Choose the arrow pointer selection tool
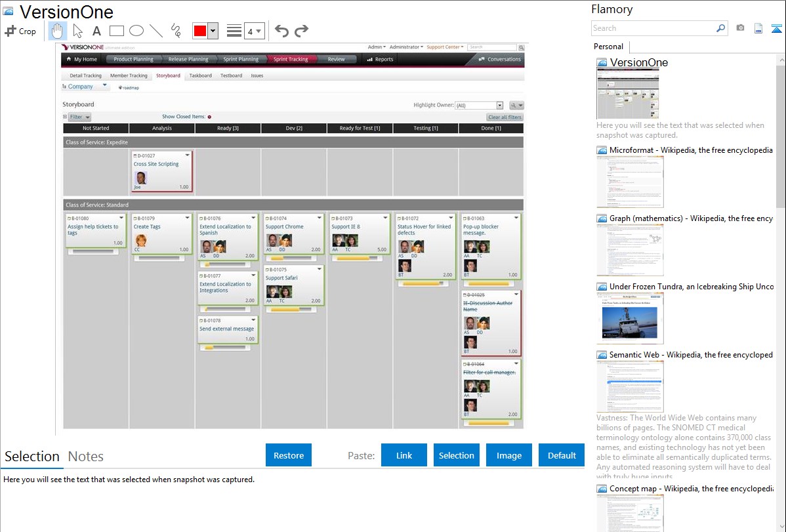The image size is (786, 532). click(77, 31)
